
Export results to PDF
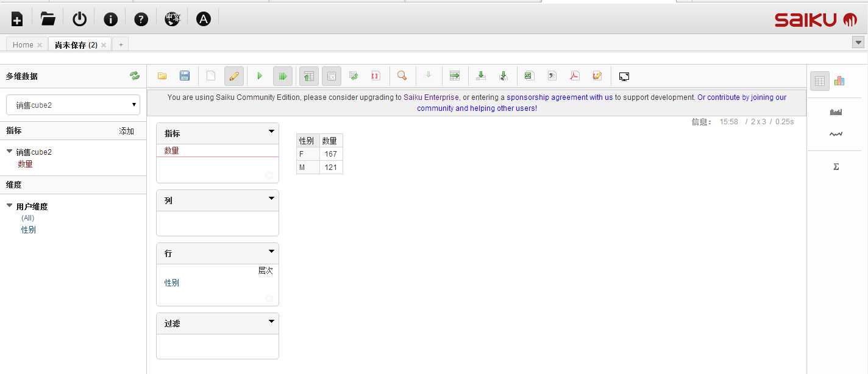click(574, 76)
